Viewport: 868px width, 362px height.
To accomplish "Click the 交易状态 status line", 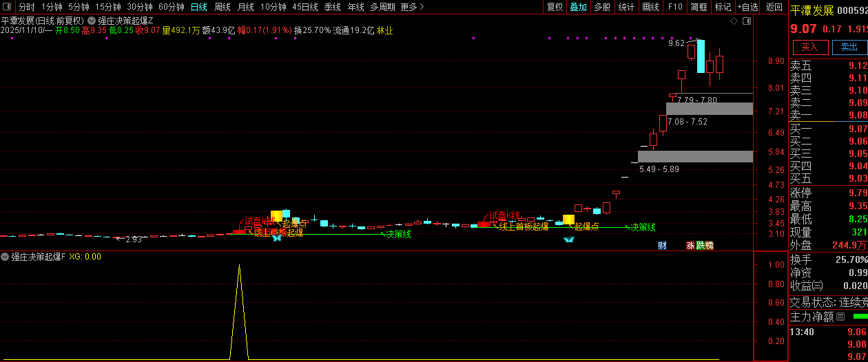I will coord(828,301).
